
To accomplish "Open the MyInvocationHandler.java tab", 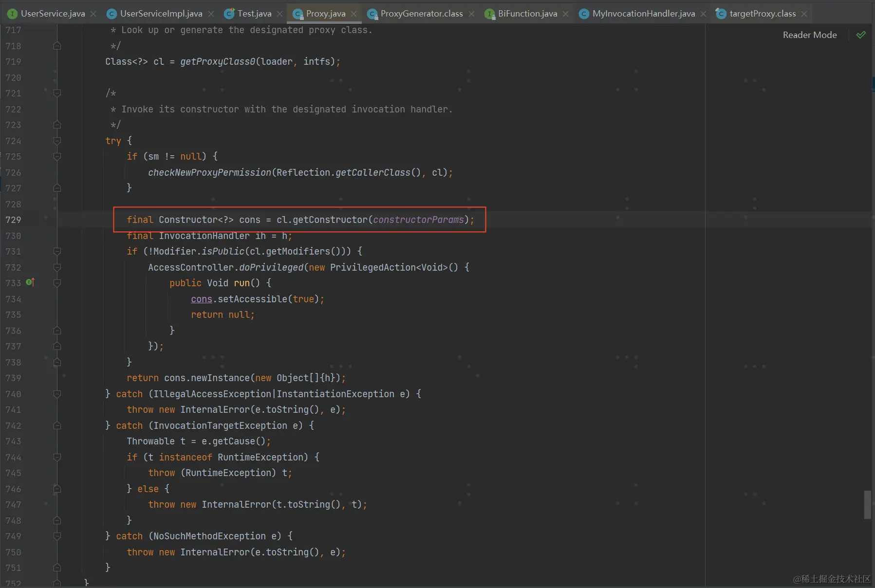I will (643, 14).
